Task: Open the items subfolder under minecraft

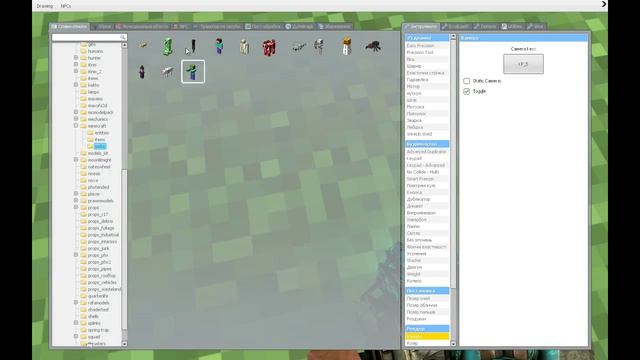Action: (100, 140)
